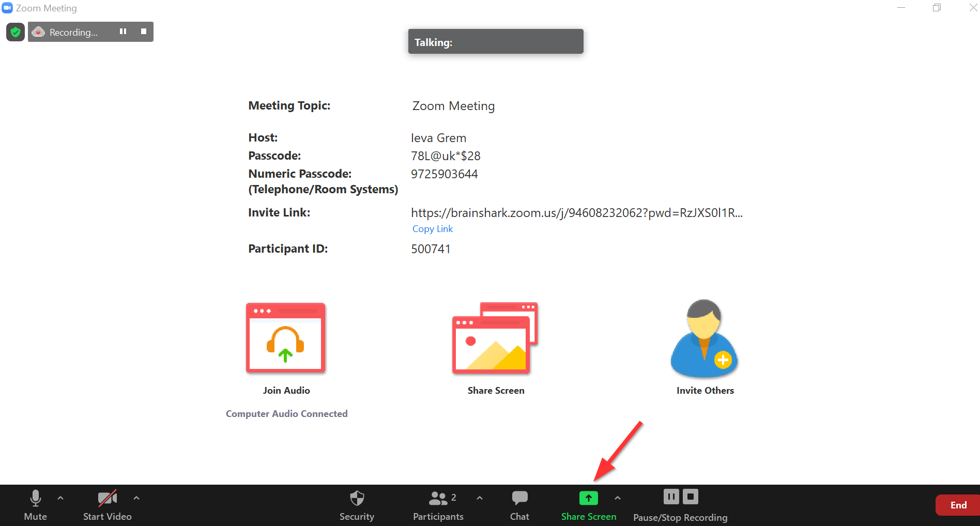Viewport: 980px width, 526px height.
Task: Expand audio options arrow beside Mute
Action: click(x=60, y=498)
